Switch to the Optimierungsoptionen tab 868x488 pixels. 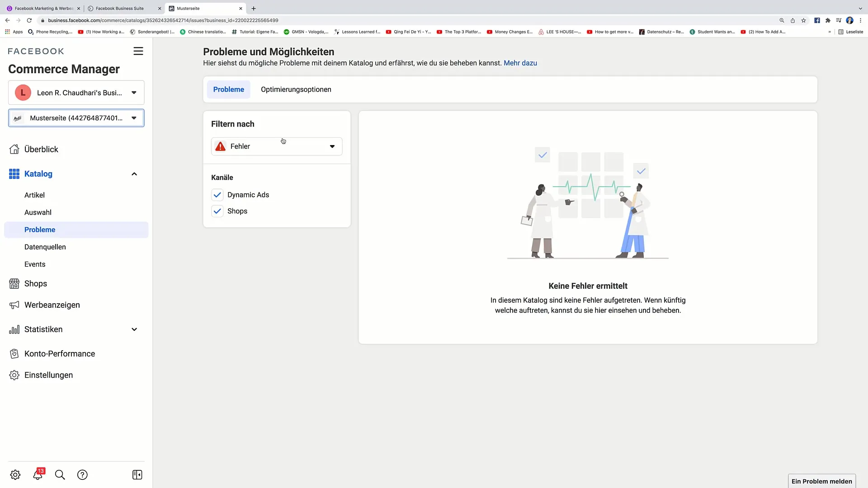296,89
